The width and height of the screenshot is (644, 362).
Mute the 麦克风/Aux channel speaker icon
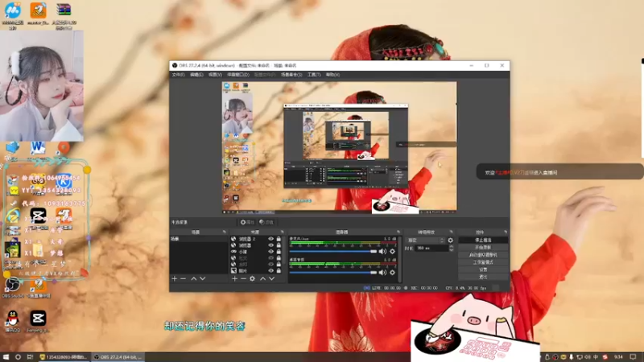click(382, 251)
